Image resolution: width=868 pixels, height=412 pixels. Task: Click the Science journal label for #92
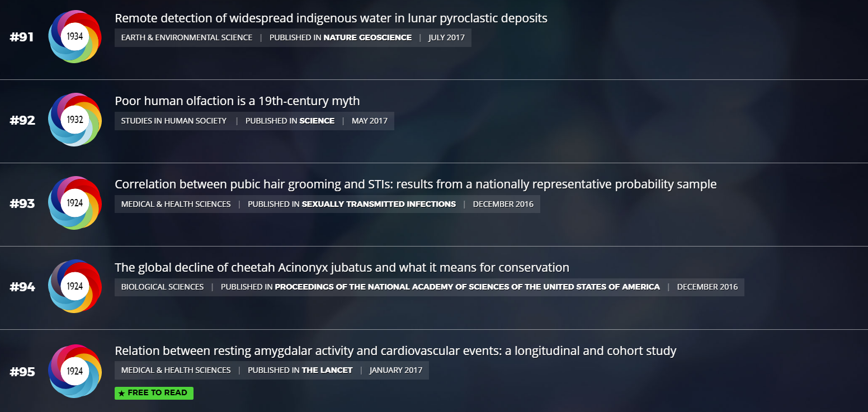click(317, 121)
